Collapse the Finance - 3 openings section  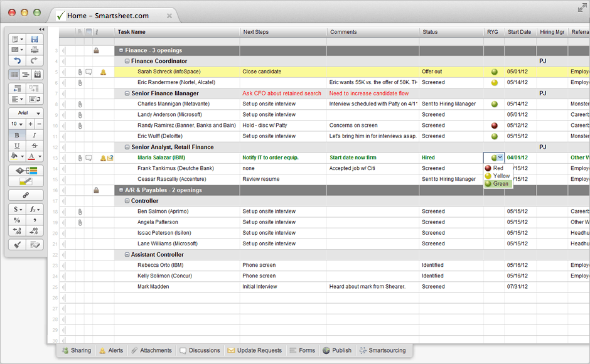[120, 51]
